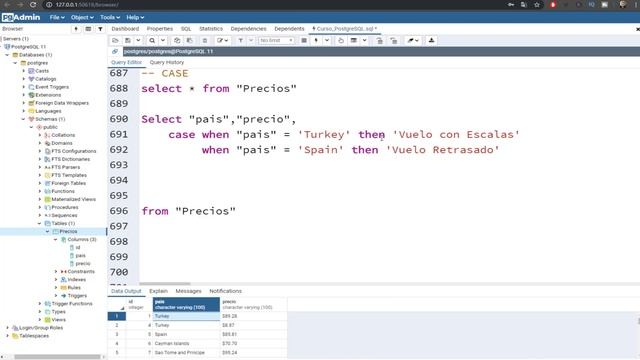Select the Precios table in tree
Screen dimensions: 640x360
68,231
